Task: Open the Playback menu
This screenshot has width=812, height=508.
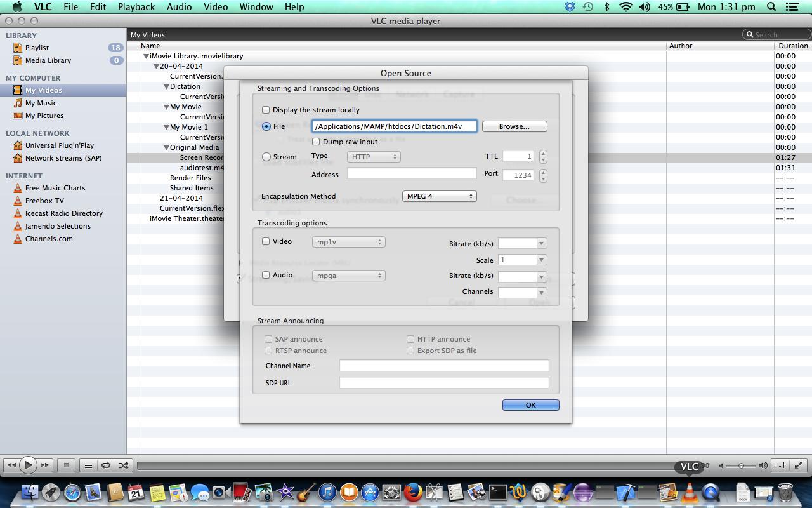Action: (x=136, y=7)
